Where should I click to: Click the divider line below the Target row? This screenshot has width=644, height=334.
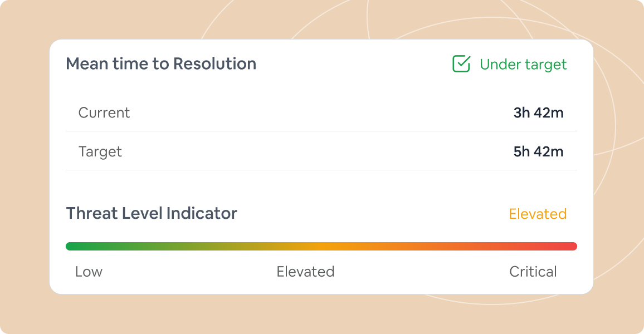[321, 170]
